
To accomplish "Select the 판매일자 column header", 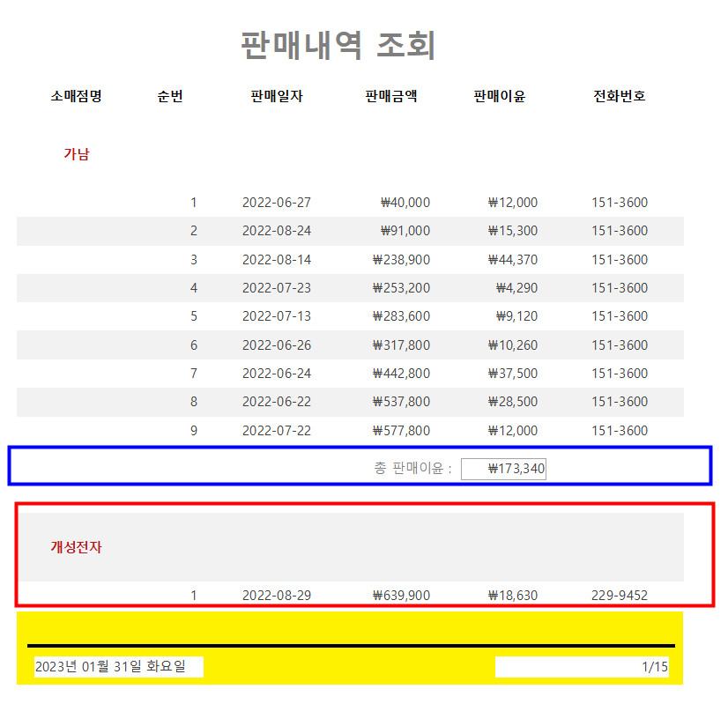I will (276, 97).
